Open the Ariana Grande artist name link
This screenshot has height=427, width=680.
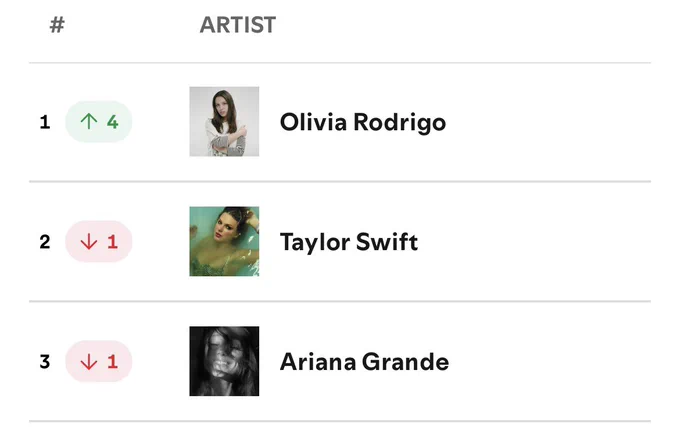point(364,362)
